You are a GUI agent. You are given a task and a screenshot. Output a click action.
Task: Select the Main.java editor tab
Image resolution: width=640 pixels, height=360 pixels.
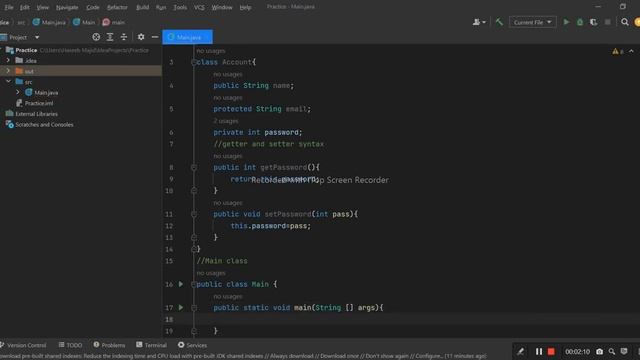pyautogui.click(x=187, y=37)
